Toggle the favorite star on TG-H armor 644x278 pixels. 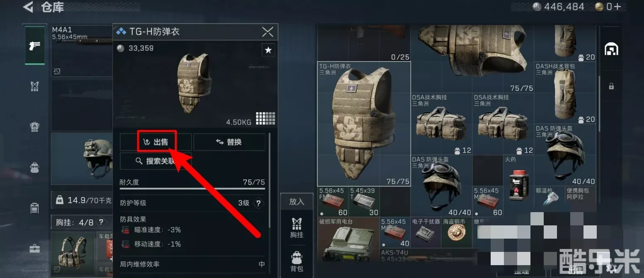pos(268,50)
